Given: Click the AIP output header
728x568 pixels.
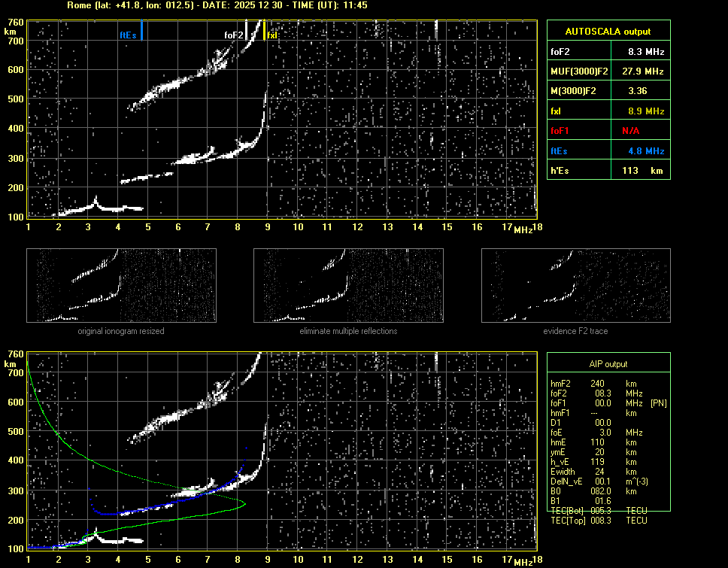Looking at the screenshot, I should (608, 363).
